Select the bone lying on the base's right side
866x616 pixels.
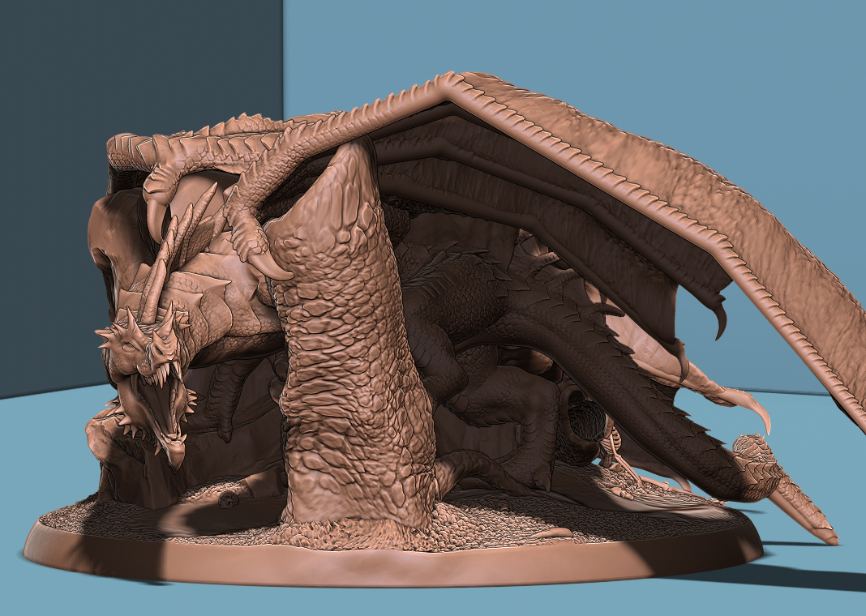coord(551,533)
